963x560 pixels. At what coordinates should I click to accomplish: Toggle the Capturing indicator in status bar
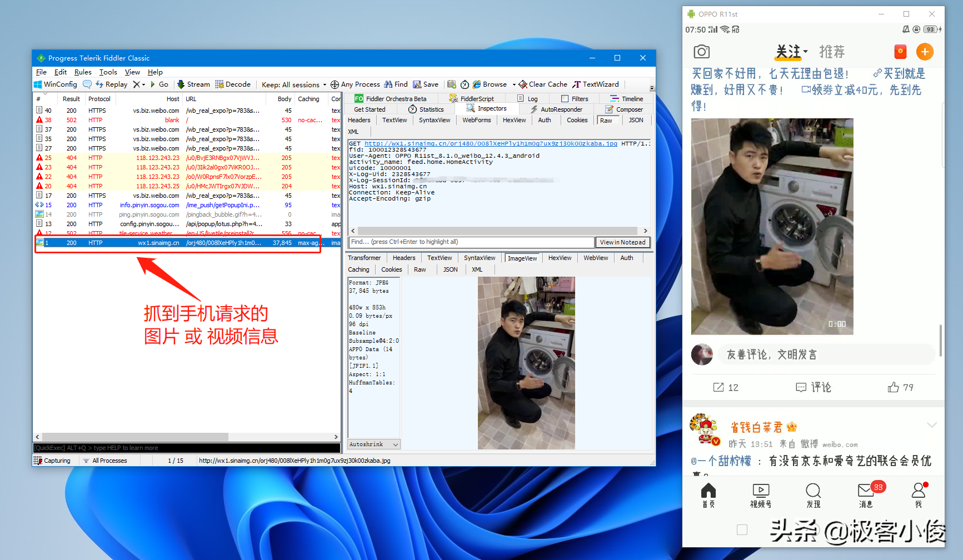click(x=53, y=460)
